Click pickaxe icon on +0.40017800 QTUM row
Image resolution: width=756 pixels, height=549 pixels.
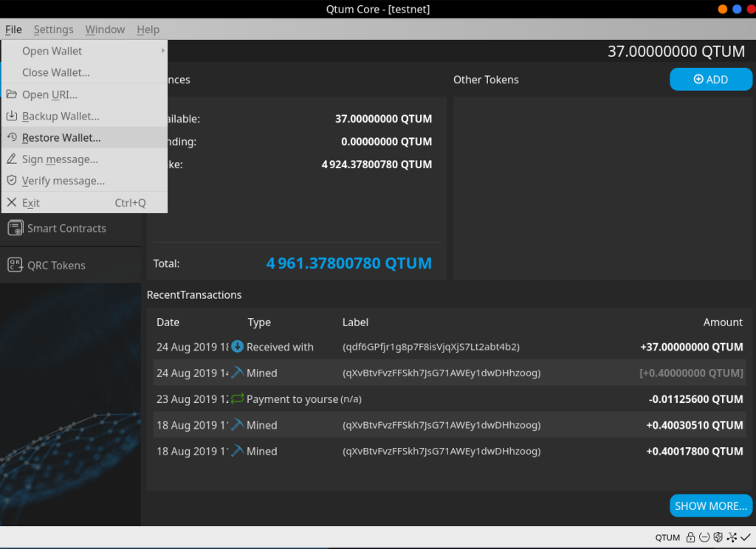point(237,451)
